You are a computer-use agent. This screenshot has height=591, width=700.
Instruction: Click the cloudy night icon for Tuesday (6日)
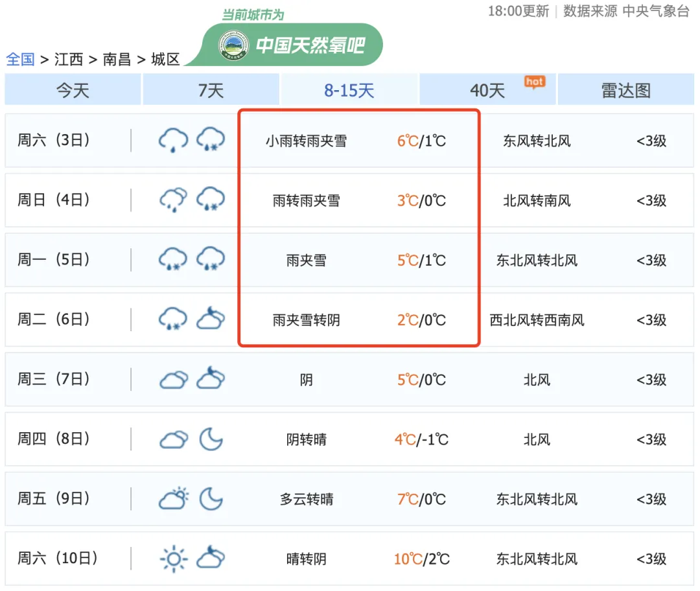click(x=211, y=319)
